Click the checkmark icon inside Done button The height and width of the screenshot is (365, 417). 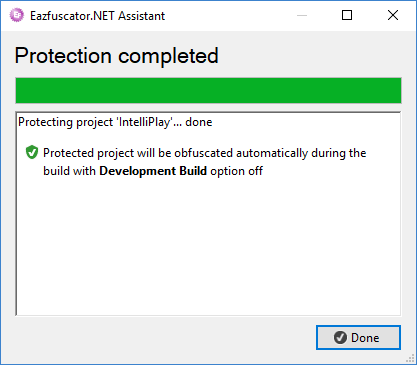340,338
